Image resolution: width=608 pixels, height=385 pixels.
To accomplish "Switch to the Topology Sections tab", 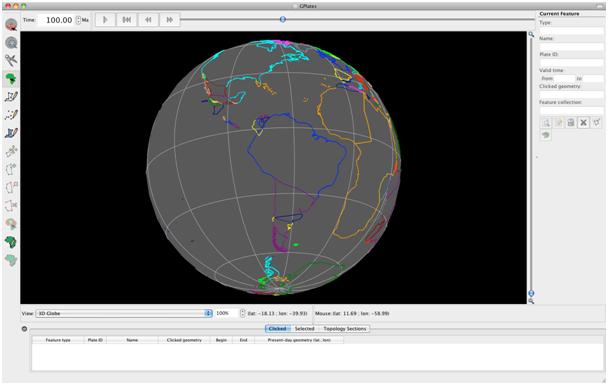I will 345,329.
